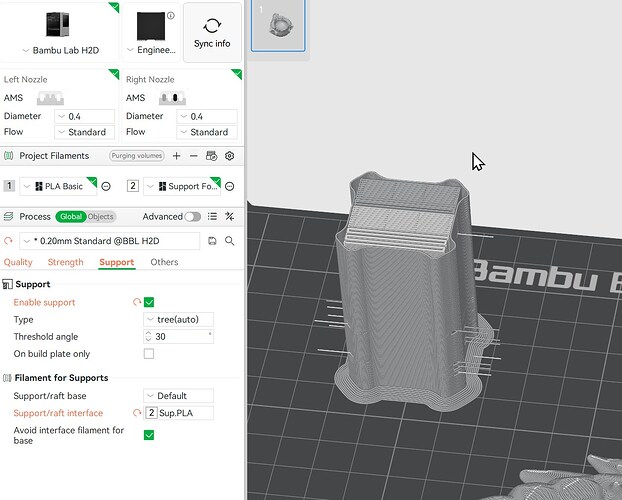Add a filament with plus icon
The image size is (622, 500).
click(177, 156)
